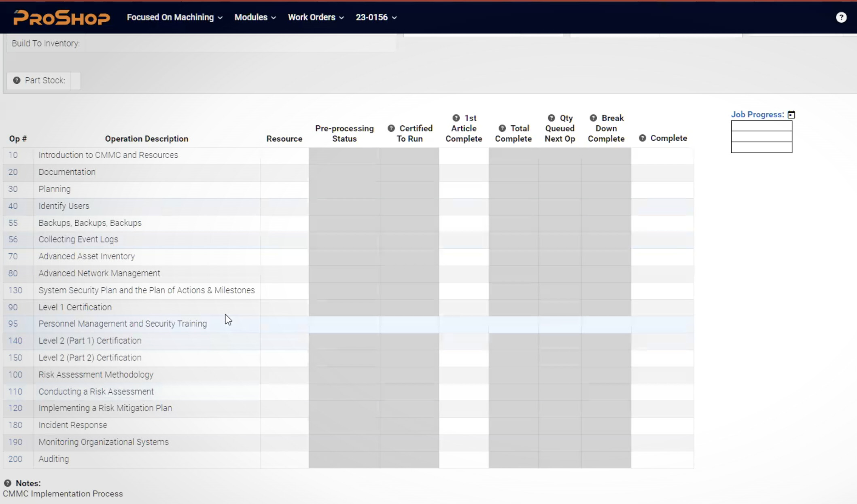
Task: Open Job Progress calendar icon
Action: click(791, 115)
